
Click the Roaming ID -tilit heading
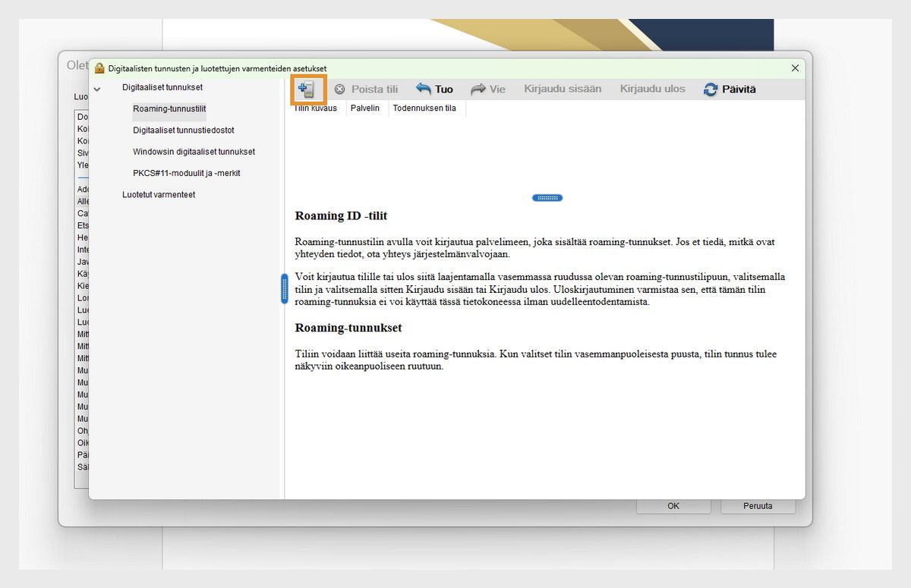tap(341, 216)
